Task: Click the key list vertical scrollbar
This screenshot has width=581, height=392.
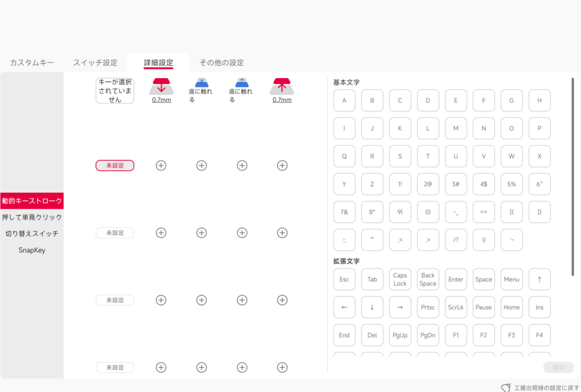Action: point(572,176)
